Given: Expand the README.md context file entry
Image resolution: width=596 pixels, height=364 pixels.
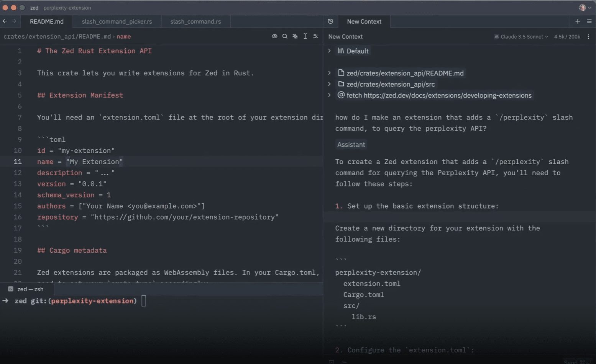Looking at the screenshot, I should (329, 73).
